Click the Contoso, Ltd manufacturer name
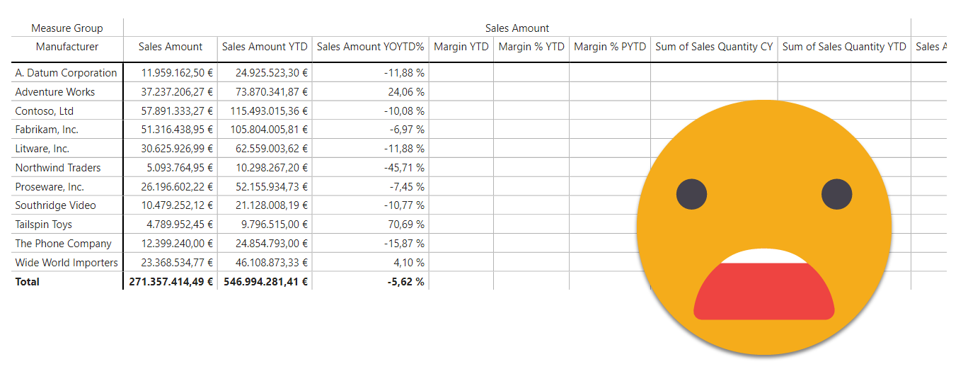 point(44,111)
